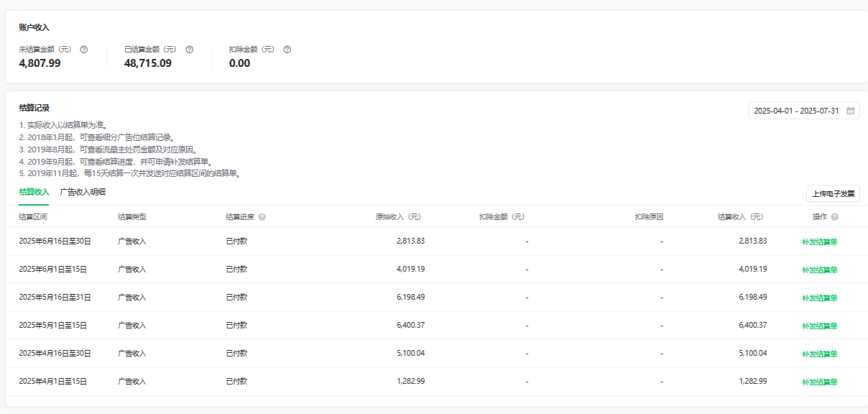868x414 pixels.
Task: Click help icon beside 未结算金额
Action: 84,50
